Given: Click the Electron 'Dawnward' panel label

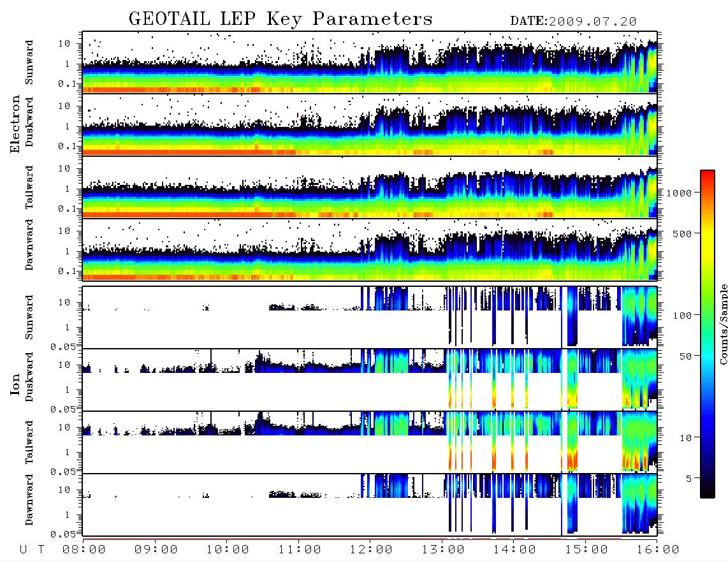Looking at the screenshot, I should click(x=29, y=245).
